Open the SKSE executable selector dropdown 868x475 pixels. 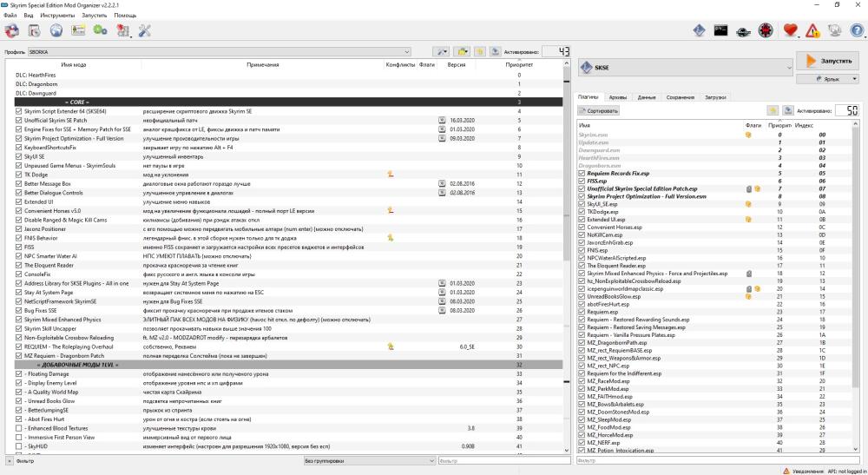(x=686, y=68)
